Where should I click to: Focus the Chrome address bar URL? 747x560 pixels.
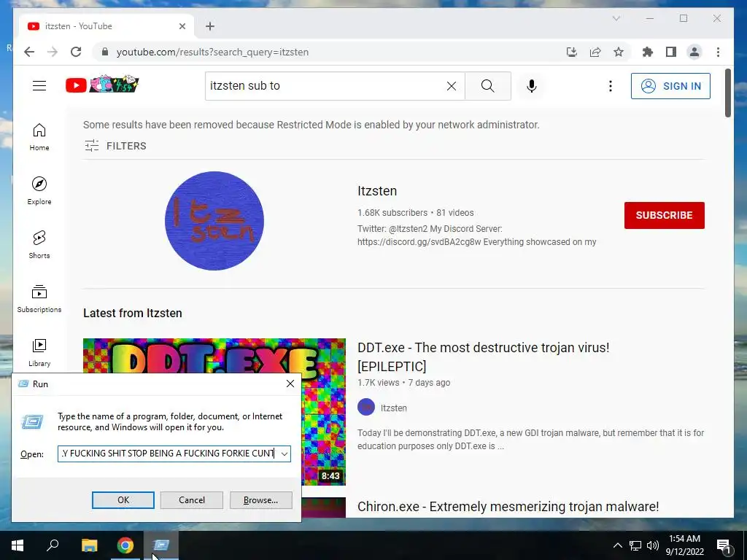point(212,52)
